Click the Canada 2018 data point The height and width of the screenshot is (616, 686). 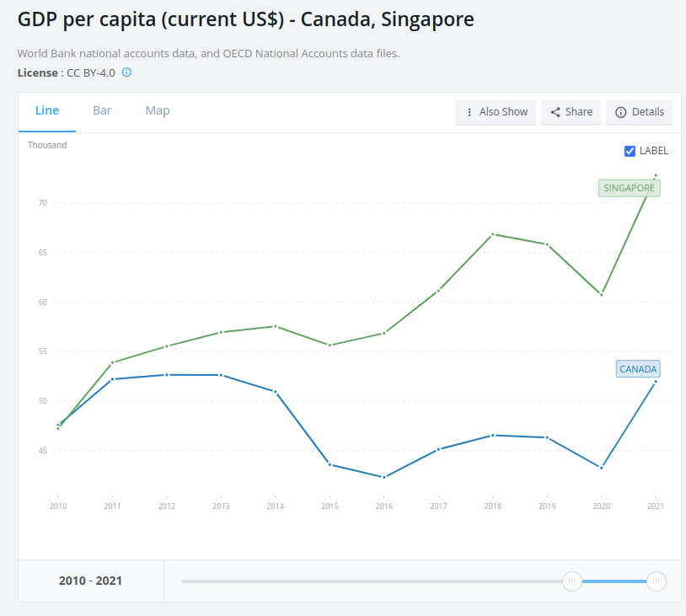[493, 436]
